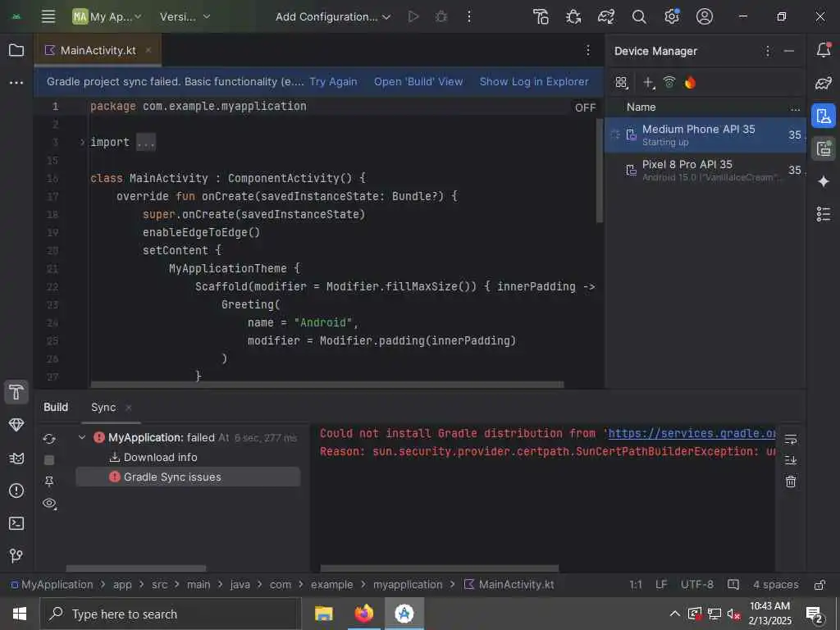Toggle scroll to end in build output

coord(791,460)
